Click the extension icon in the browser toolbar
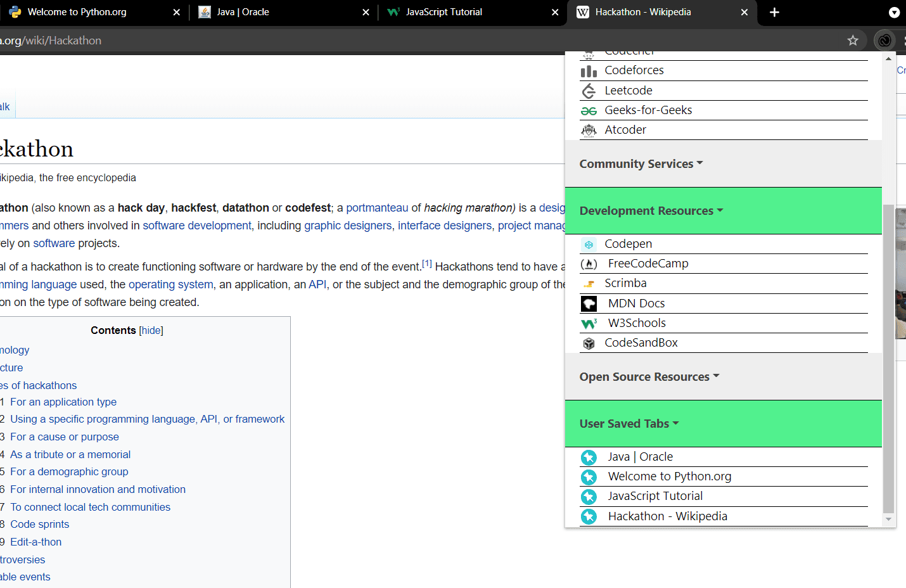Viewport: 906px width, 588px height. (884, 41)
